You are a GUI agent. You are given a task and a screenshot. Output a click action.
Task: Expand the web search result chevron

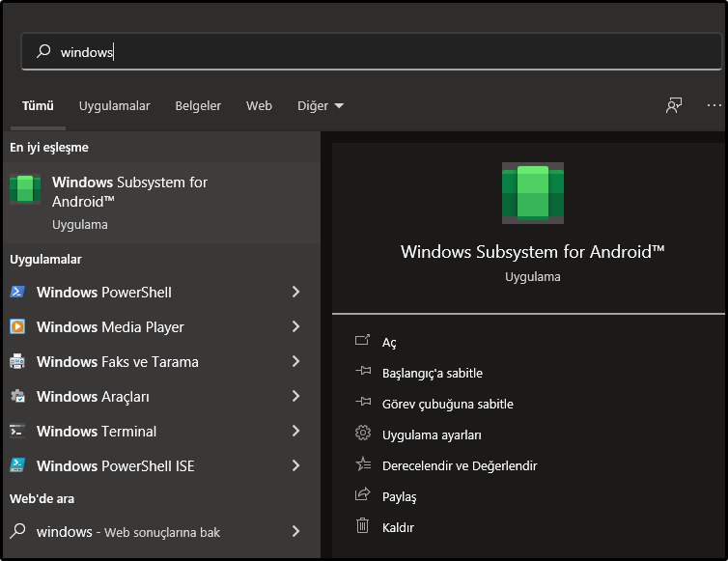click(x=295, y=532)
